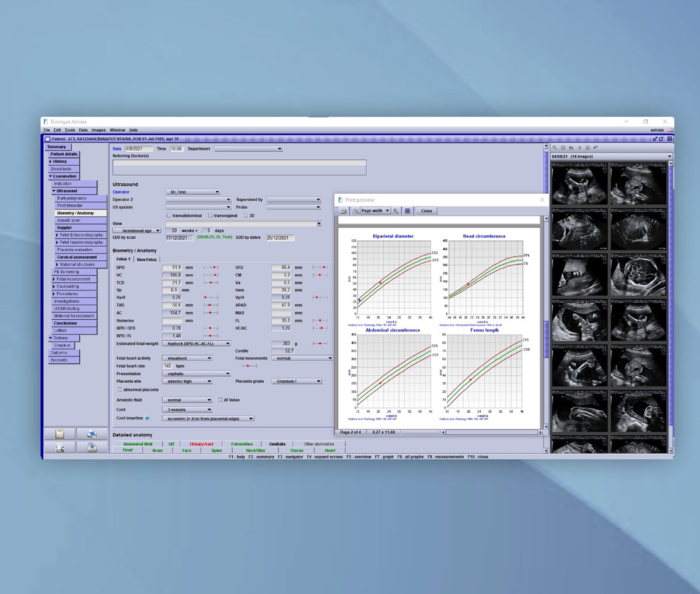Open Patient details in the sidebar

64,154
